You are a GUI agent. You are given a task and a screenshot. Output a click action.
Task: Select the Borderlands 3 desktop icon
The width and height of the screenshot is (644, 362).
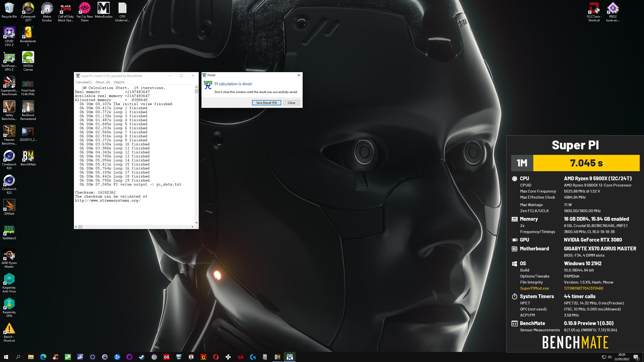tap(28, 37)
